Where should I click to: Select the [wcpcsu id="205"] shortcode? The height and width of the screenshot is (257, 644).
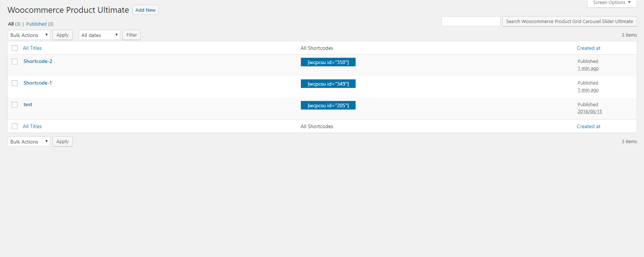[328, 105]
